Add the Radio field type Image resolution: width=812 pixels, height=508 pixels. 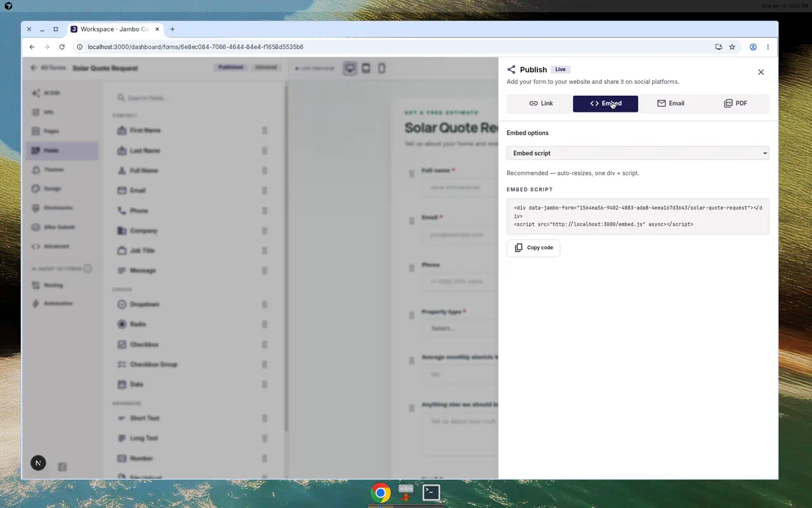click(x=193, y=324)
